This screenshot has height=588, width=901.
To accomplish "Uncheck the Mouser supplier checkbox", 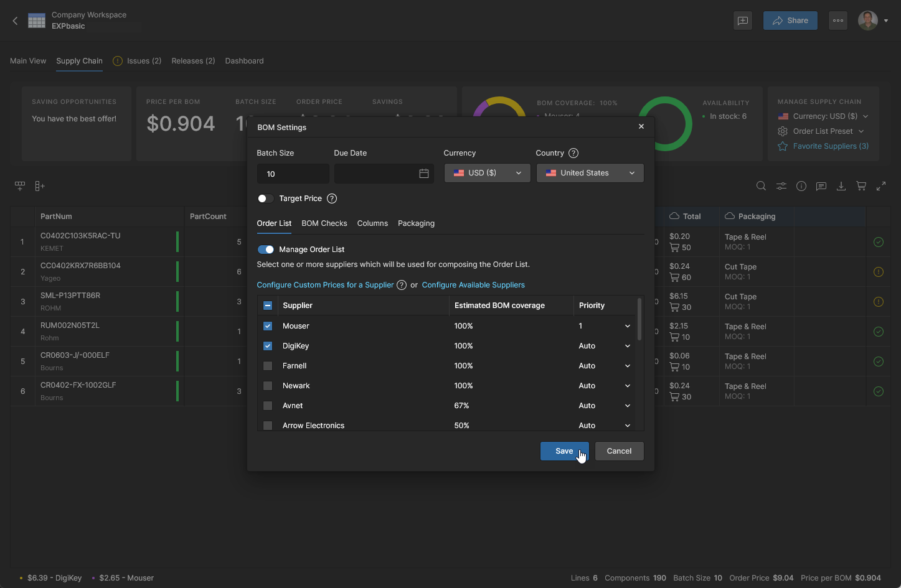I will [x=268, y=326].
